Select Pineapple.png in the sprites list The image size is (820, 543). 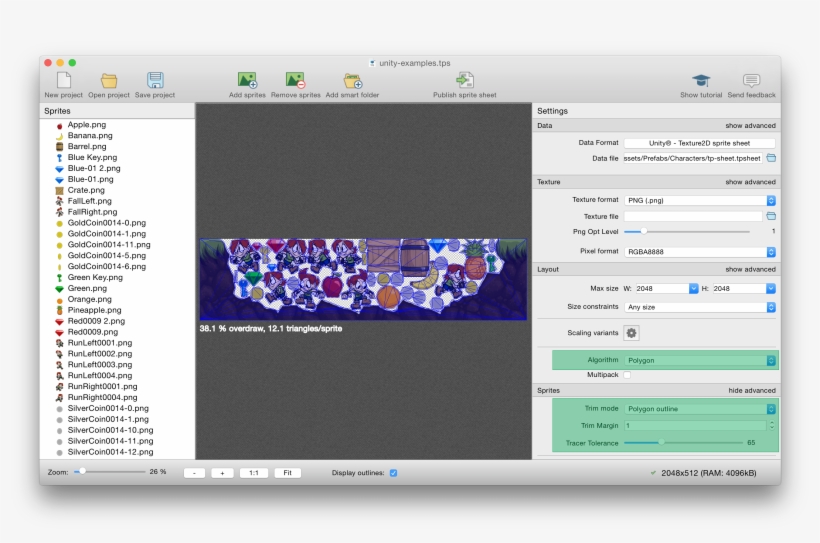pos(96,310)
